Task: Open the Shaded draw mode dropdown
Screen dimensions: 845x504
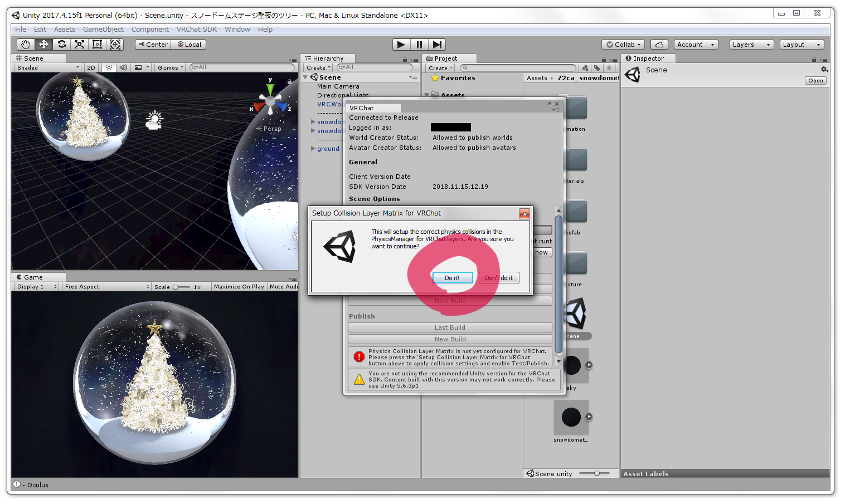Action: tap(48, 67)
